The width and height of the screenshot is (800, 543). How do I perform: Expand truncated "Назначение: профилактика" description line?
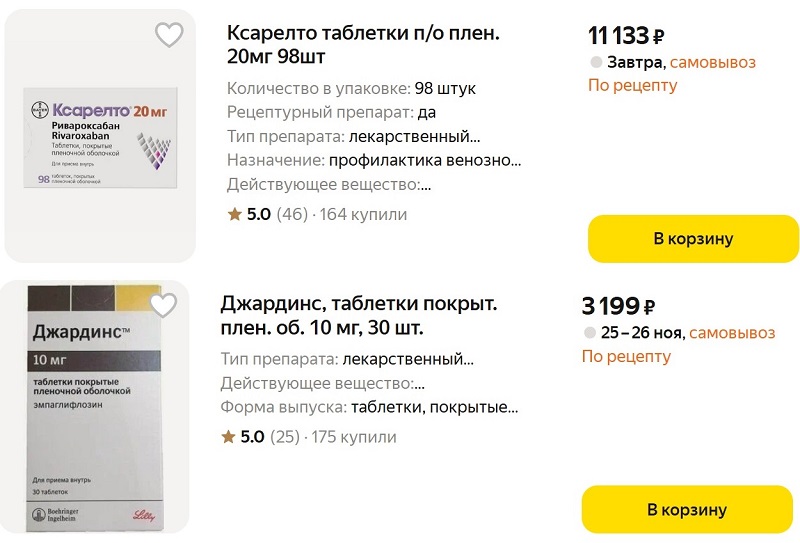[x=374, y=159]
